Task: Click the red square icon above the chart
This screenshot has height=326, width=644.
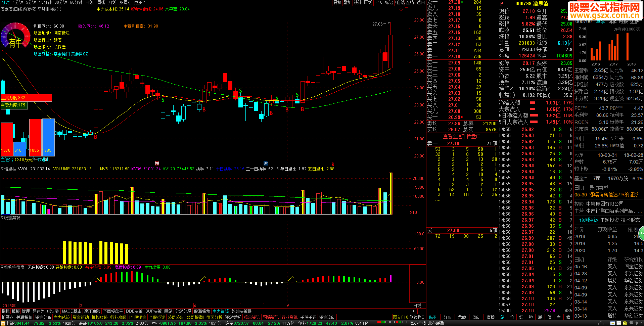Action: click(407, 9)
